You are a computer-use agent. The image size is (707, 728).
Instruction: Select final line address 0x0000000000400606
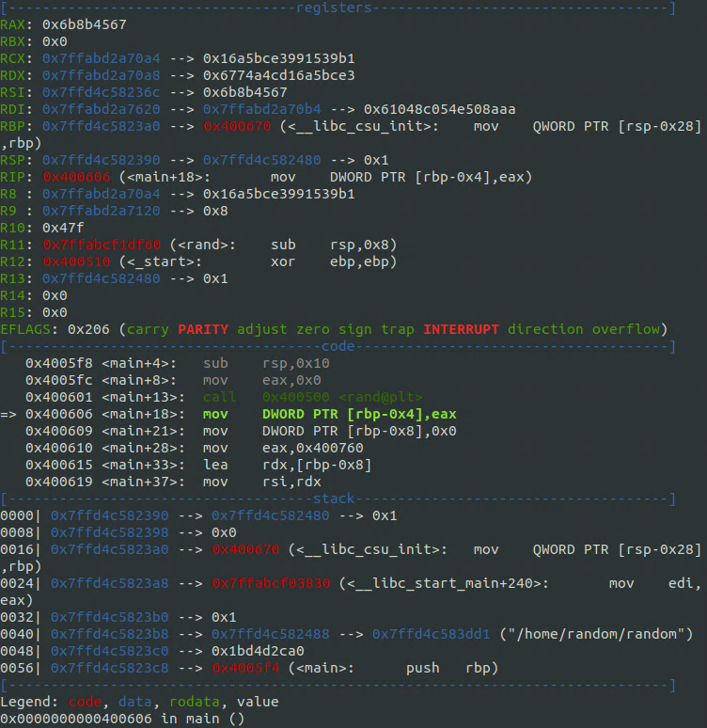[x=76, y=719]
